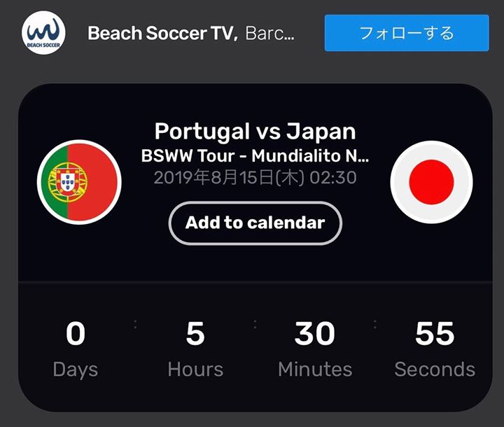Tap the BSWW Tour - Mundialito subtitle
The height and width of the screenshot is (427, 504).
click(x=255, y=155)
